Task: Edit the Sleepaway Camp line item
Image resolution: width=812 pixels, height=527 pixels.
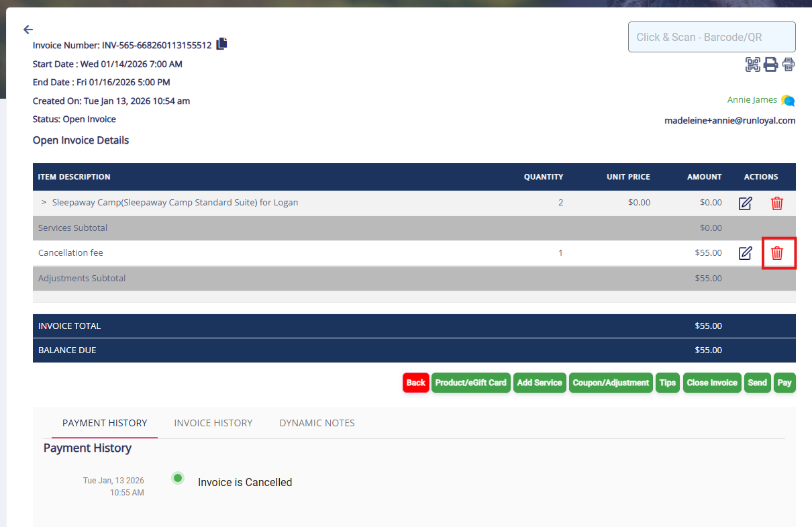Action: tap(745, 203)
